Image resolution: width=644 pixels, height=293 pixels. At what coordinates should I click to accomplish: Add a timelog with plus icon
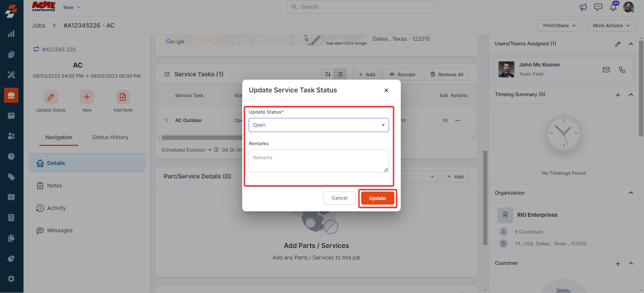click(617, 95)
